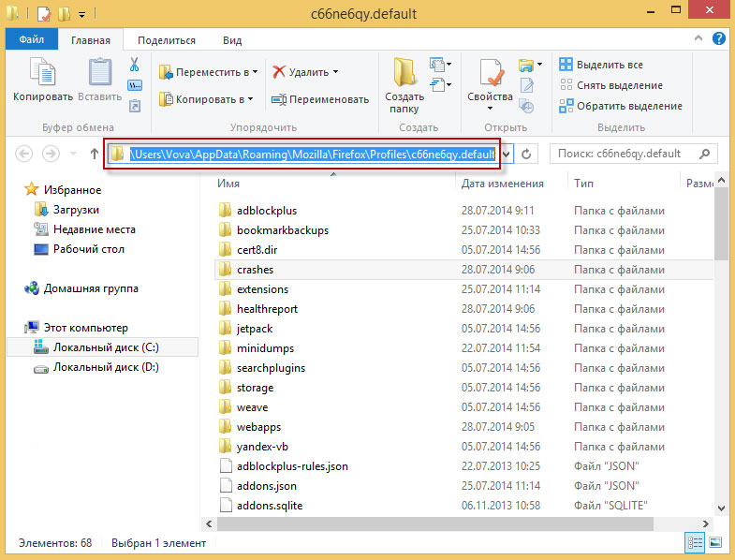Open the Вид ribbon tab
Screen dimensions: 735x560
coord(232,40)
